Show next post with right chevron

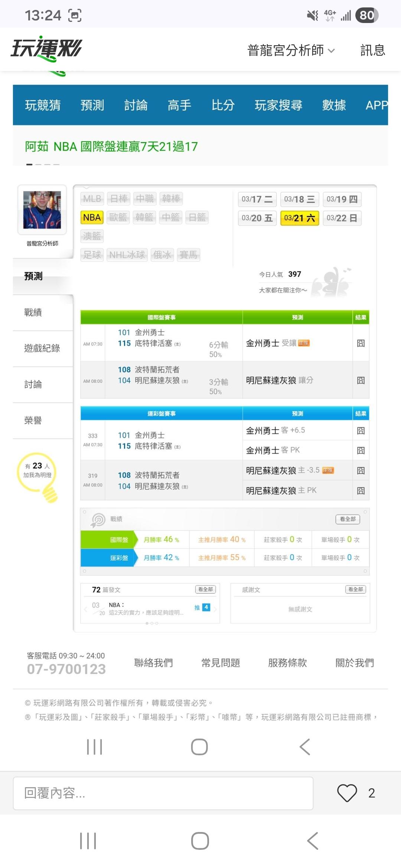pos(215,609)
